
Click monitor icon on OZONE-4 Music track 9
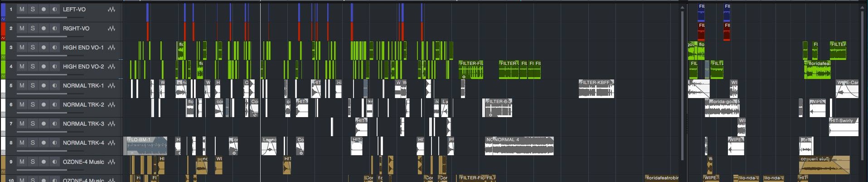click(54, 162)
